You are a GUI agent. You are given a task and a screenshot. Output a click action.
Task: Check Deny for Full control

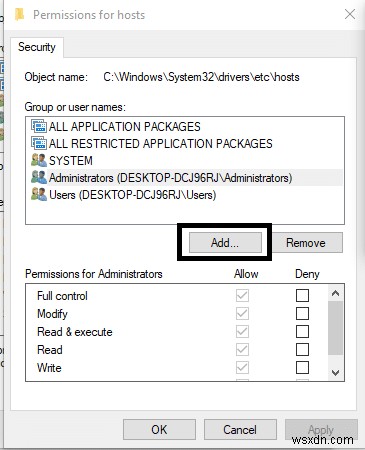tap(302, 295)
